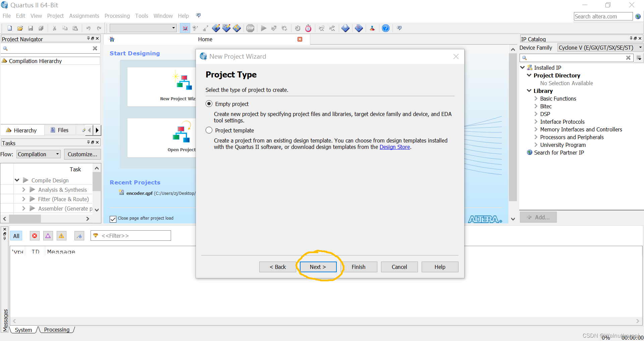Click the globe icon beside Search altera.com

(x=638, y=16)
